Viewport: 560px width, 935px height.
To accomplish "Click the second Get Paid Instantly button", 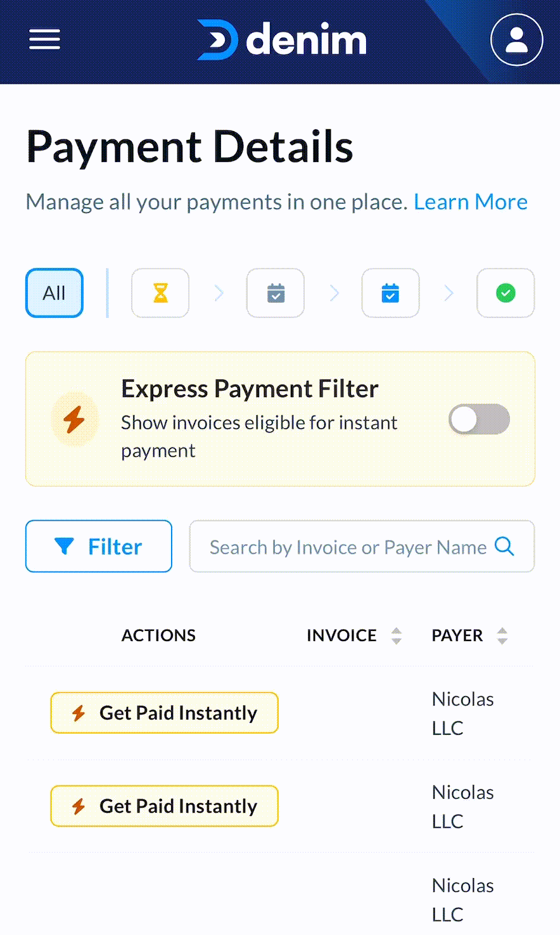I will click(x=165, y=806).
